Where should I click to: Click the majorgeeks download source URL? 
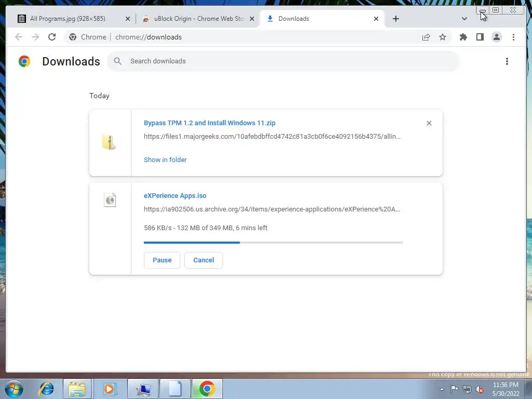[x=272, y=137]
